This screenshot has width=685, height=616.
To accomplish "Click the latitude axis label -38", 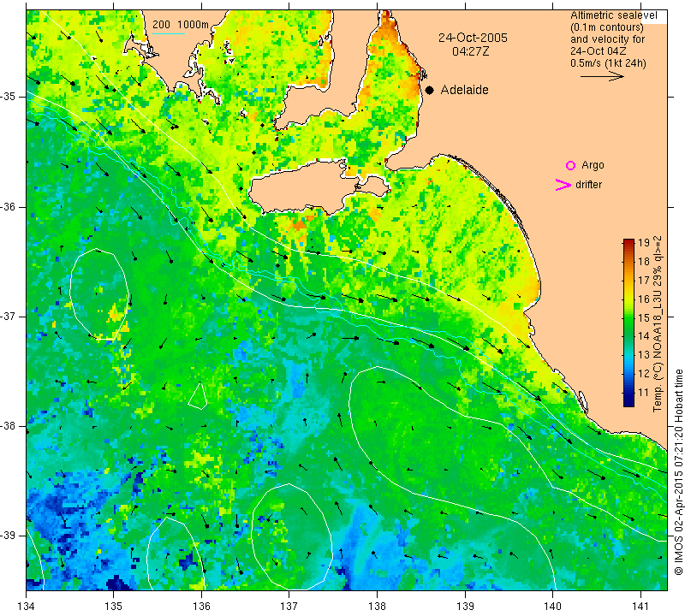I will [8, 426].
